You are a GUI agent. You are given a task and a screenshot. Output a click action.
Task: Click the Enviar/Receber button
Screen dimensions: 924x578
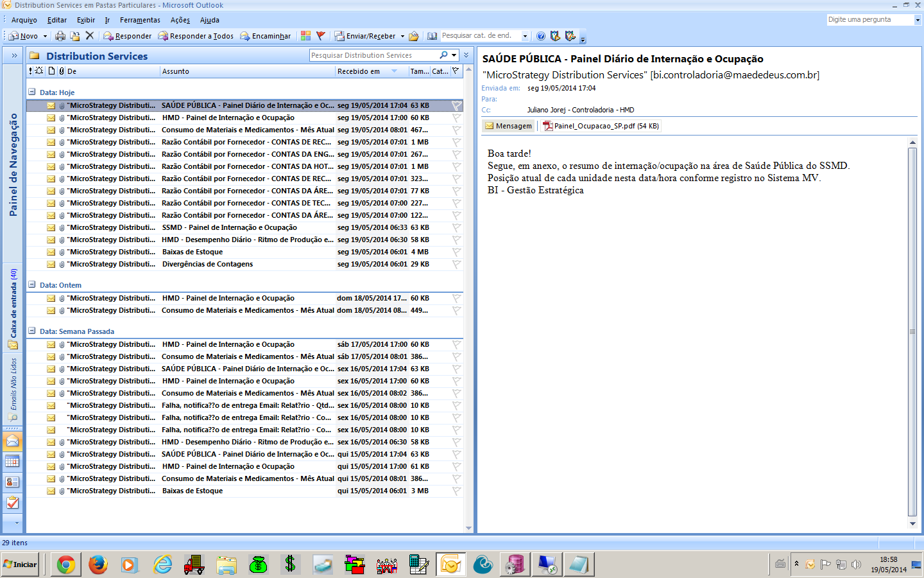pyautogui.click(x=365, y=36)
